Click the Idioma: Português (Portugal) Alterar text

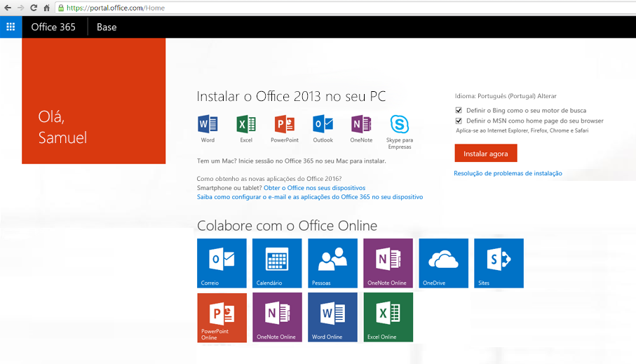pyautogui.click(x=506, y=96)
